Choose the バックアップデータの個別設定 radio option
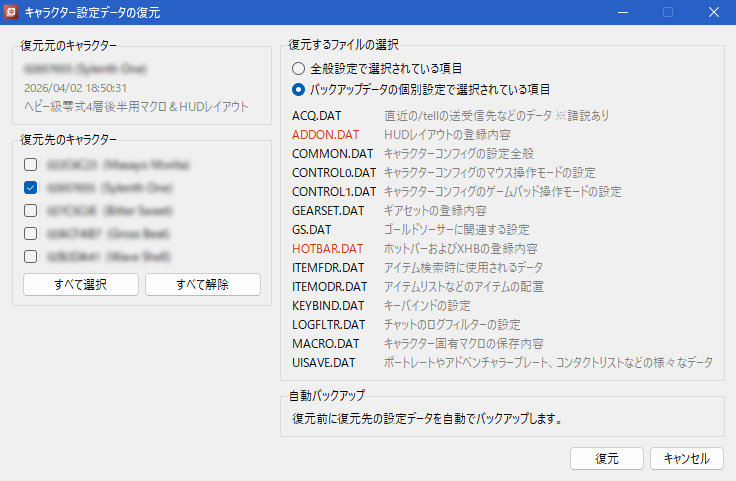The image size is (736, 481). pyautogui.click(x=298, y=89)
